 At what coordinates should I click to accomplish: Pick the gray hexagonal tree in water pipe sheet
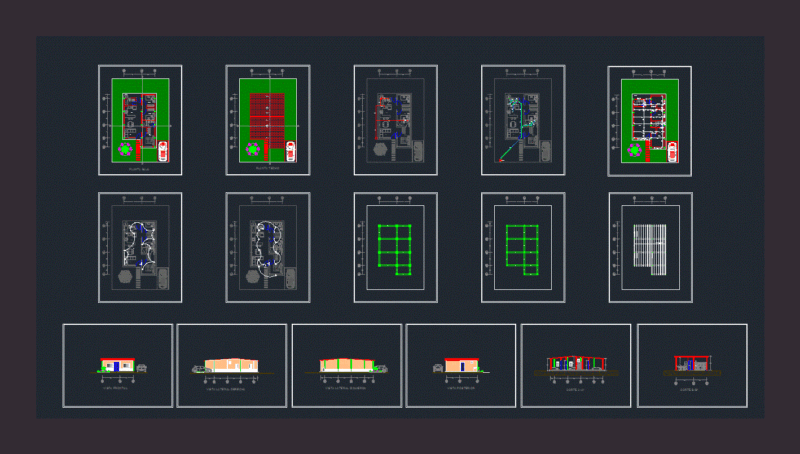[380, 149]
